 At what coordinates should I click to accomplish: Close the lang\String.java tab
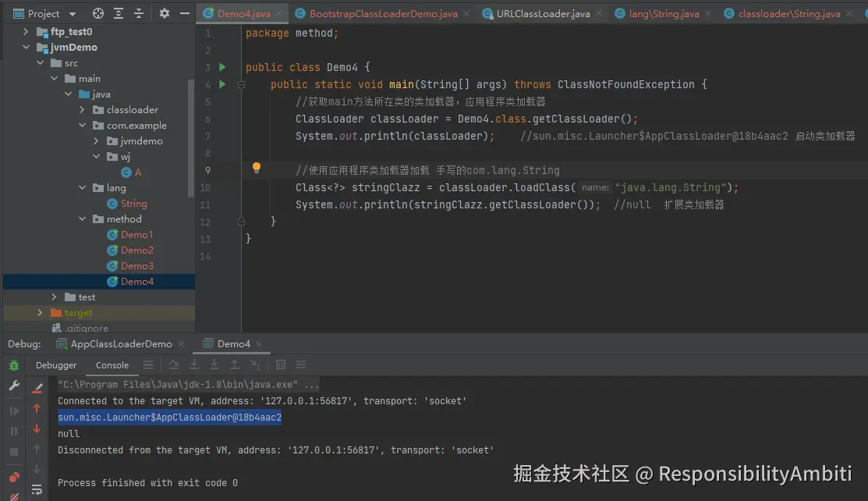(708, 13)
